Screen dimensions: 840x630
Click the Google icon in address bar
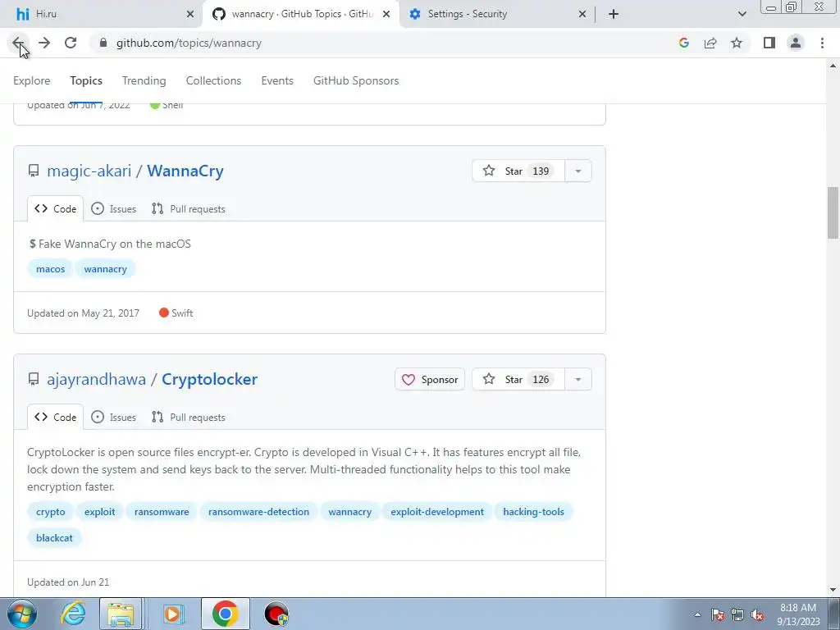(x=683, y=43)
